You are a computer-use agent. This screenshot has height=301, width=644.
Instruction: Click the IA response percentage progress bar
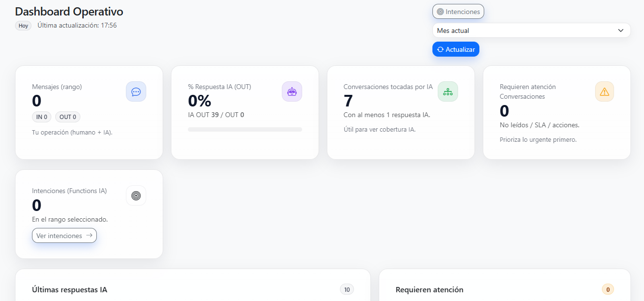click(245, 130)
